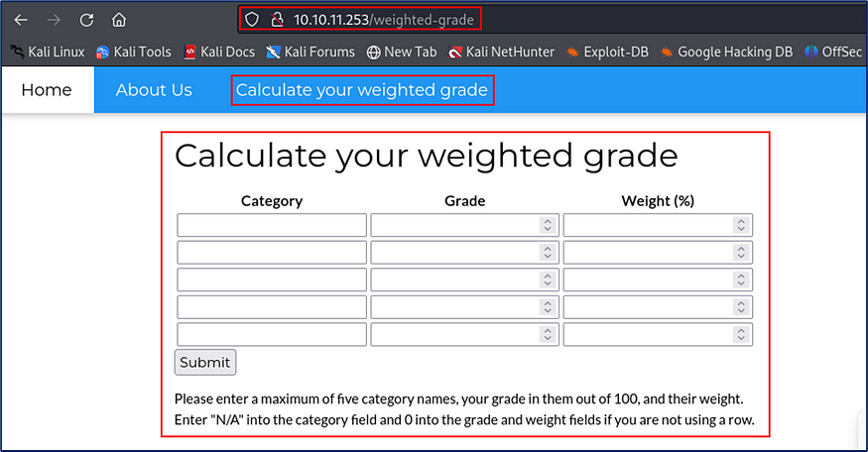The width and height of the screenshot is (868, 452).
Task: Click the 'Please enter a maximum of five' line
Action: point(459,398)
